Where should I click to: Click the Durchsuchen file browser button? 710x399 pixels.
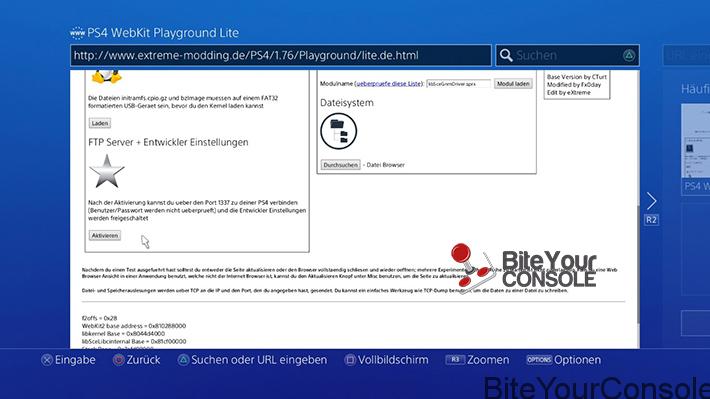[341, 165]
